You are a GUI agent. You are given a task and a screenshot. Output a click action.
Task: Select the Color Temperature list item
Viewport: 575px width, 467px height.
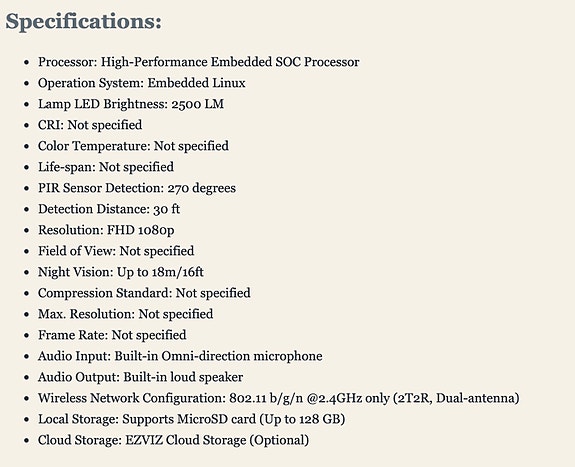tap(133, 146)
